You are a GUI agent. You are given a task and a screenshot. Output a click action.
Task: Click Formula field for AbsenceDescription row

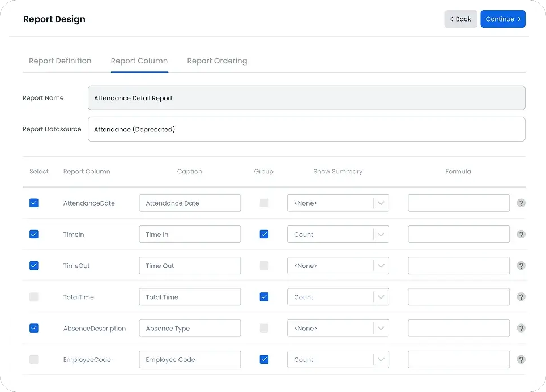tap(459, 329)
